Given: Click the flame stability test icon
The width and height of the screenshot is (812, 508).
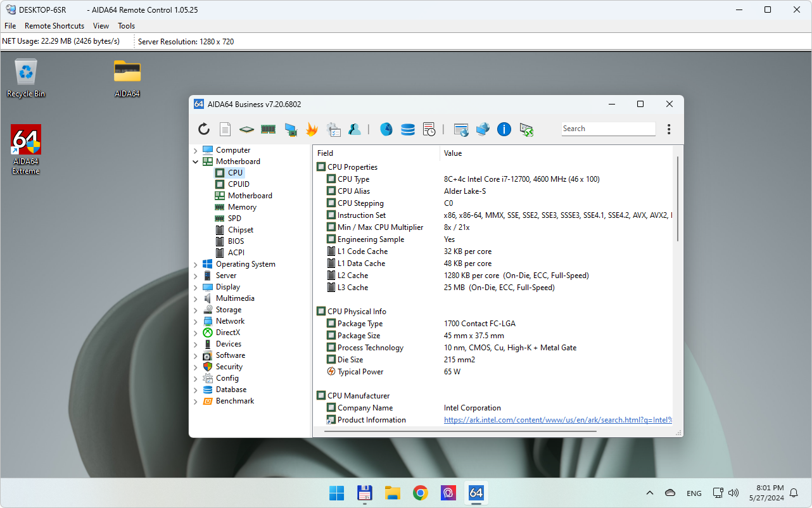Looking at the screenshot, I should click(x=312, y=129).
